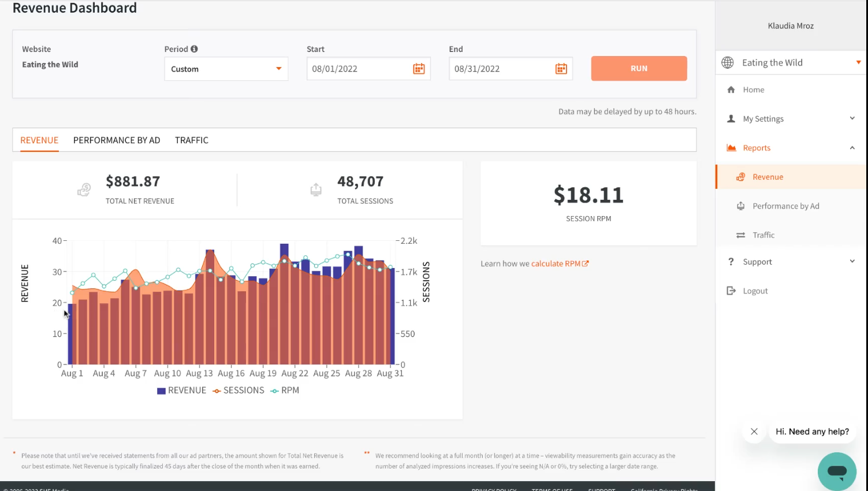Open the calculate RPM link
Image resolution: width=868 pixels, height=491 pixels.
556,263
